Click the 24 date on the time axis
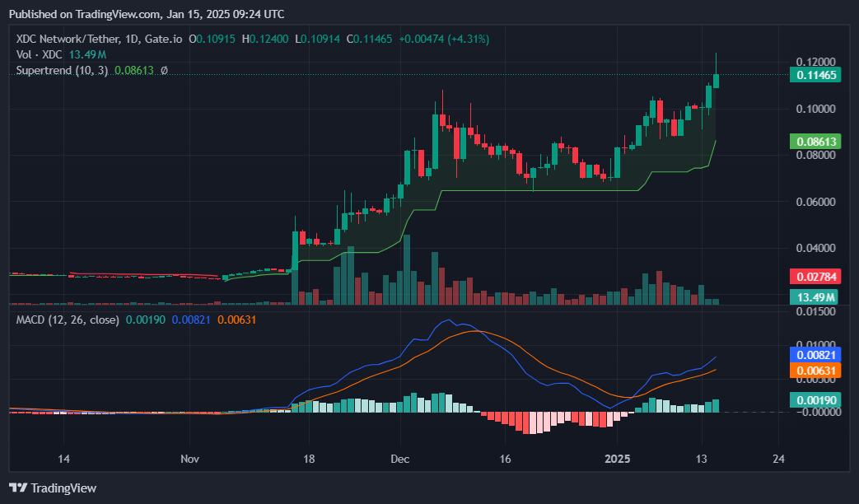The width and height of the screenshot is (859, 504). tap(778, 459)
